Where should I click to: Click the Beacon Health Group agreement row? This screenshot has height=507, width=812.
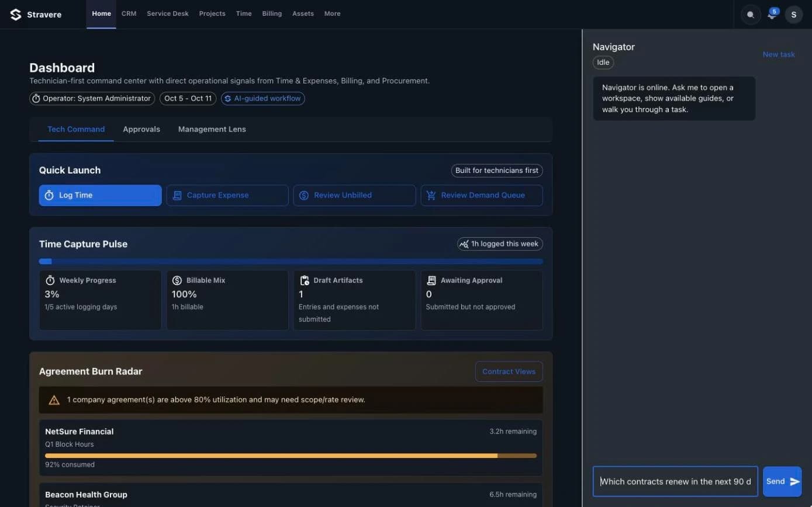(291, 495)
